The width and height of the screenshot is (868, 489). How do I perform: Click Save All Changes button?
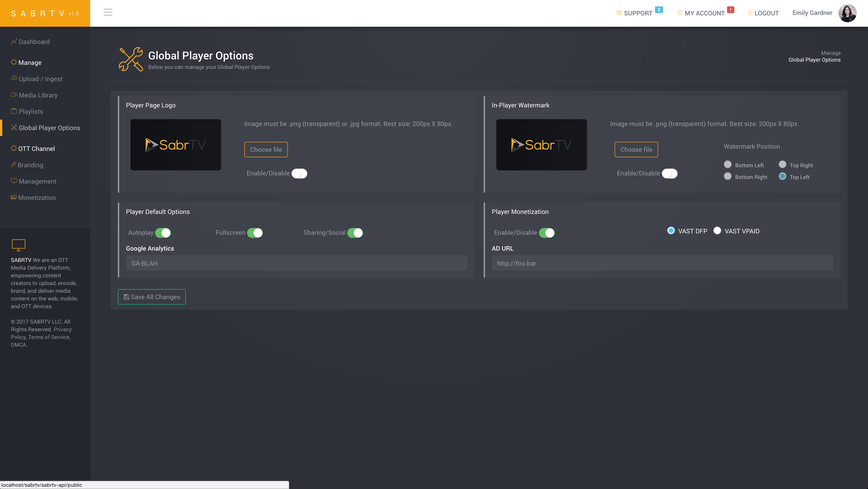152,297
